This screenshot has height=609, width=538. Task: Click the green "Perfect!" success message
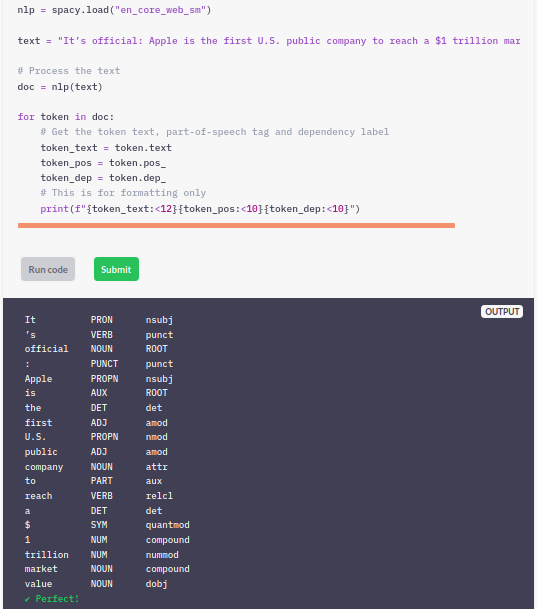[x=52, y=599]
